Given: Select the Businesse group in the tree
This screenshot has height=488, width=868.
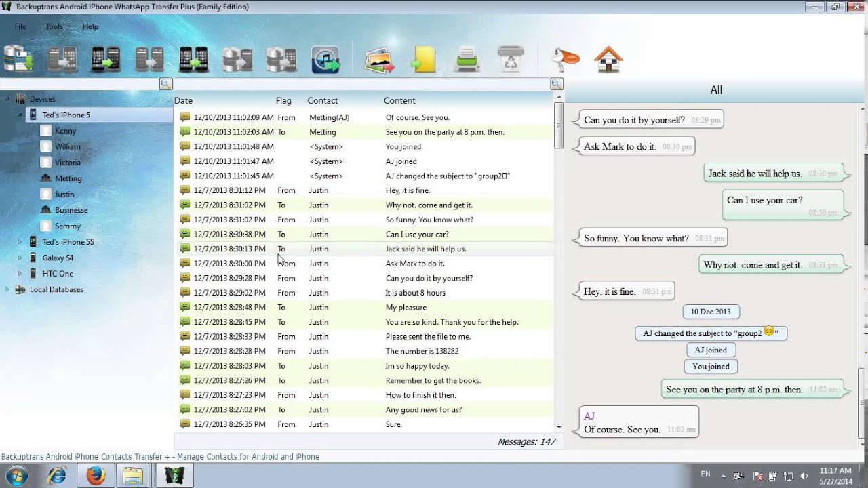Looking at the screenshot, I should tap(71, 210).
